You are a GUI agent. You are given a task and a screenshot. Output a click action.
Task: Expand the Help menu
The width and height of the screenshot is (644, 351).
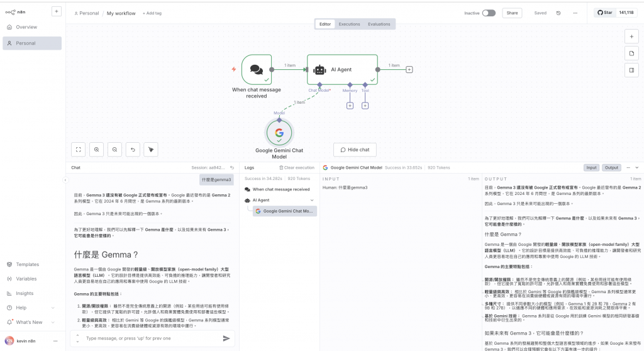click(x=31, y=308)
